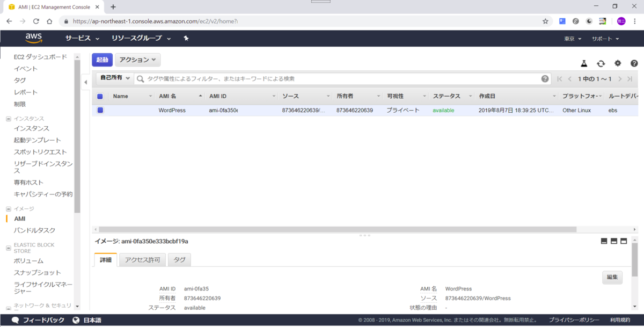Click the 編集 edit button
The height and width of the screenshot is (327, 644).
612,277
